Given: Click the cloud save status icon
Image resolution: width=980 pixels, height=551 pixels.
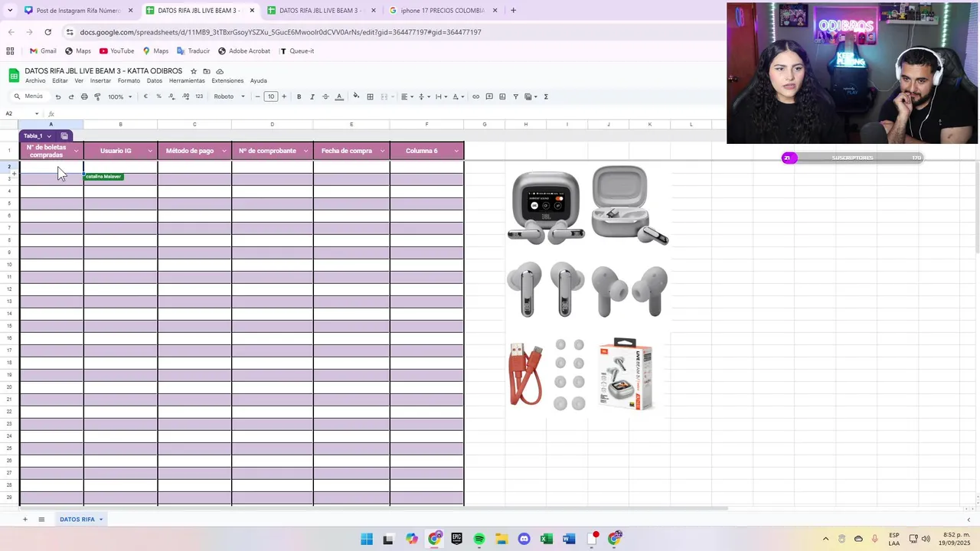Looking at the screenshot, I should click(220, 71).
